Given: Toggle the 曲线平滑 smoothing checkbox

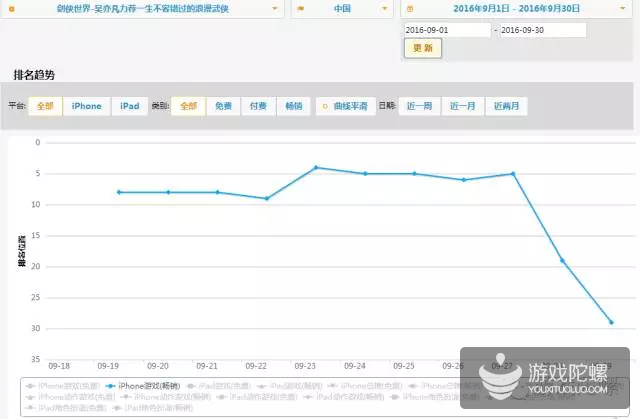Looking at the screenshot, I should (x=346, y=106).
